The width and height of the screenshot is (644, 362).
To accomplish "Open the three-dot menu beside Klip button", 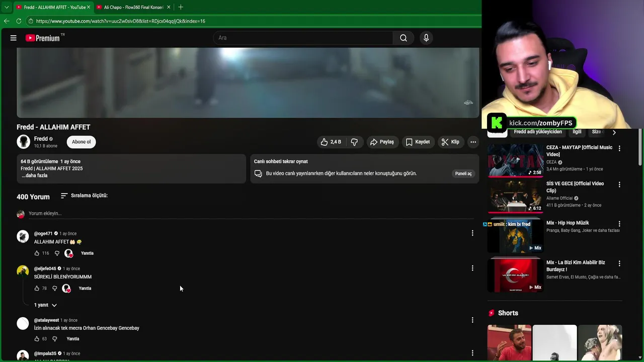I will click(x=473, y=142).
